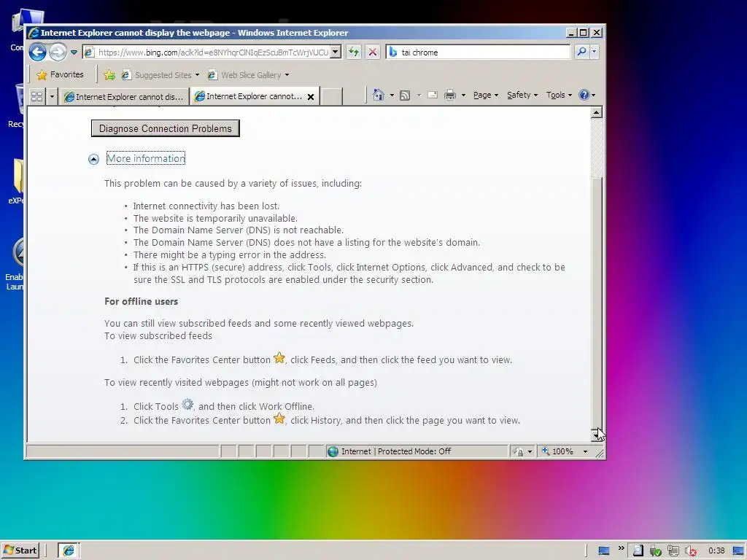Collapse More information arrow icon
The image size is (747, 560).
tap(93, 159)
